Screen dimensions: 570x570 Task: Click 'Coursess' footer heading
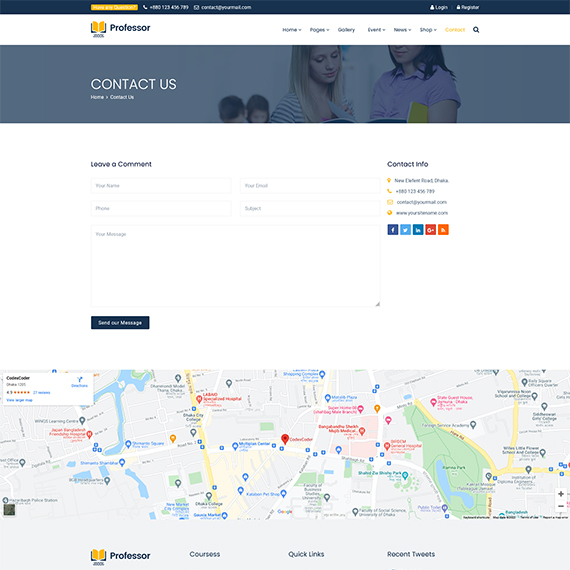click(x=205, y=554)
